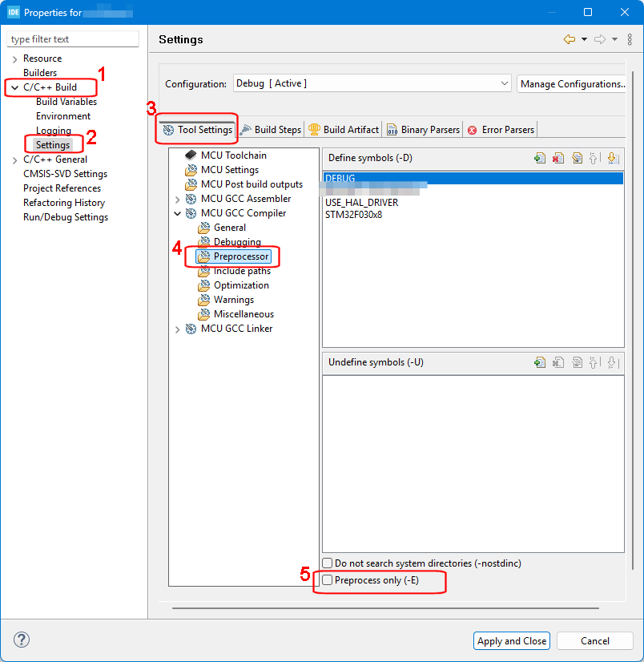
Task: Open the three-dot view menu
Action: coord(630,39)
